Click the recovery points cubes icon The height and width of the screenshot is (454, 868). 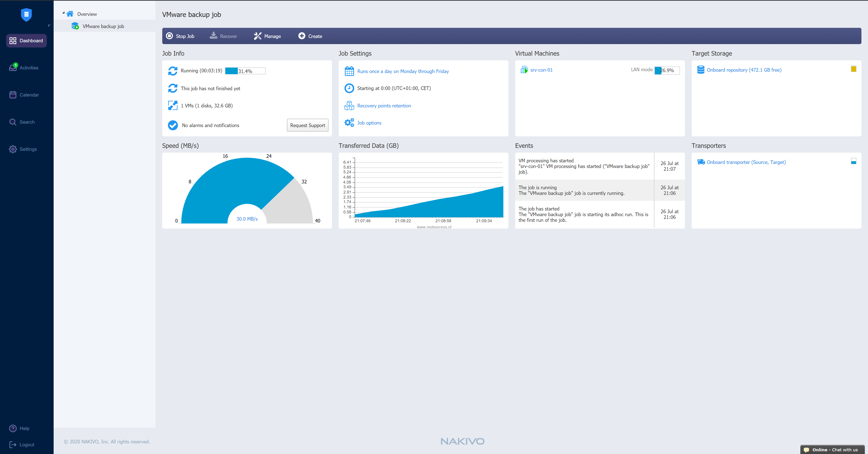click(x=349, y=105)
